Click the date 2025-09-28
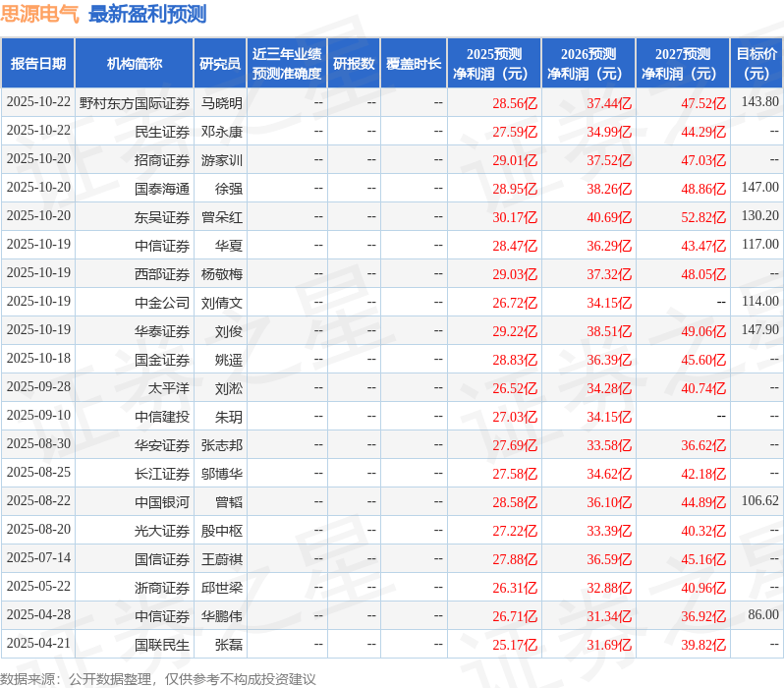 38,387
